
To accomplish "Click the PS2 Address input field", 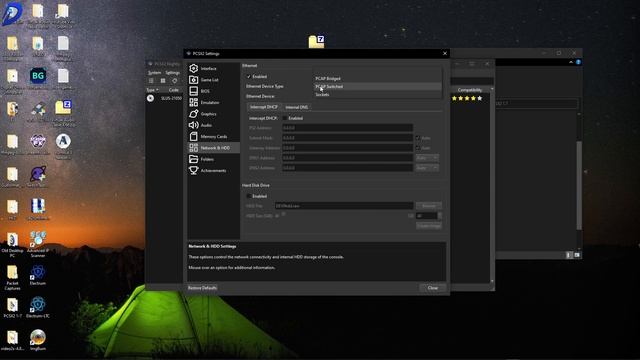I will [x=347, y=128].
